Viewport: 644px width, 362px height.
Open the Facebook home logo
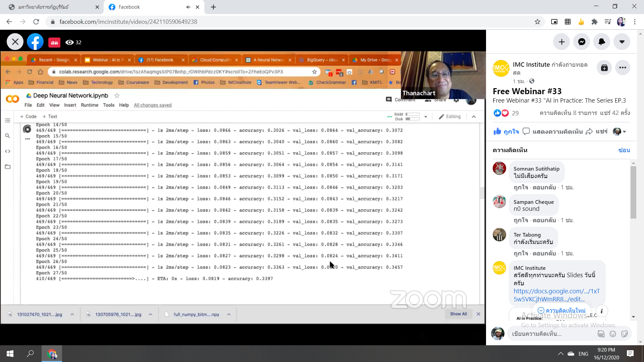point(35,42)
